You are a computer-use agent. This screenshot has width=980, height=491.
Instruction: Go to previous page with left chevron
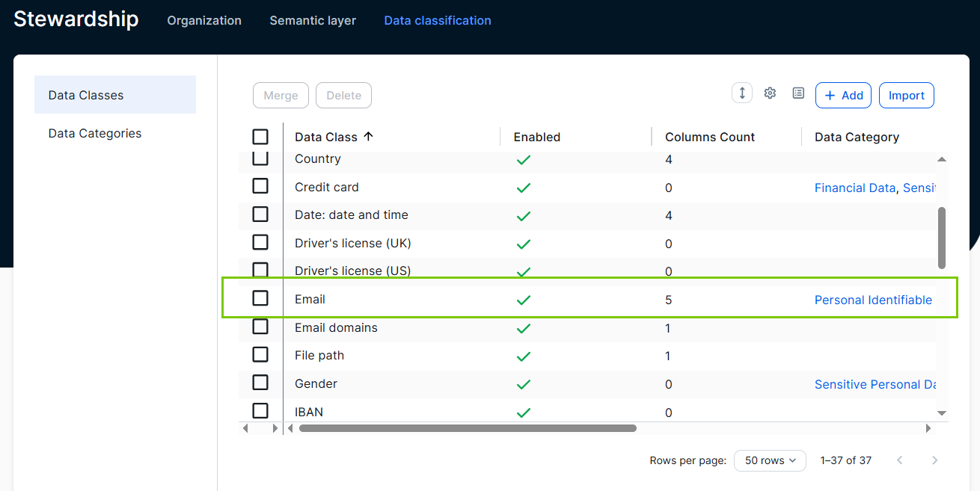pos(900,460)
